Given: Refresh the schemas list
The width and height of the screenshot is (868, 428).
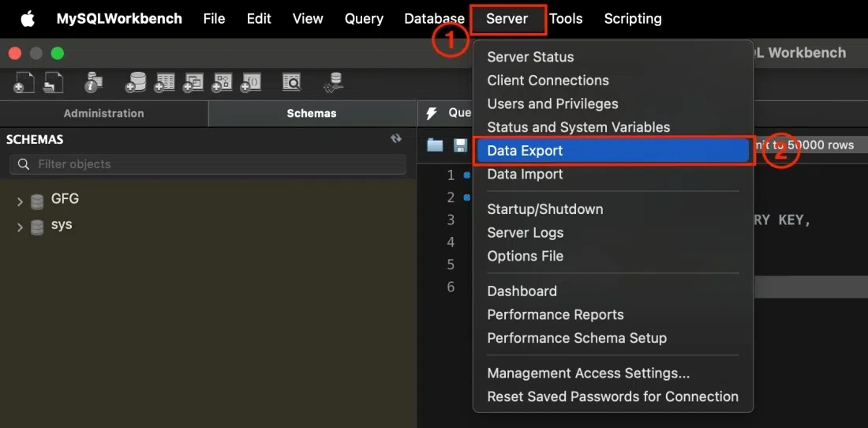Looking at the screenshot, I should [x=396, y=139].
